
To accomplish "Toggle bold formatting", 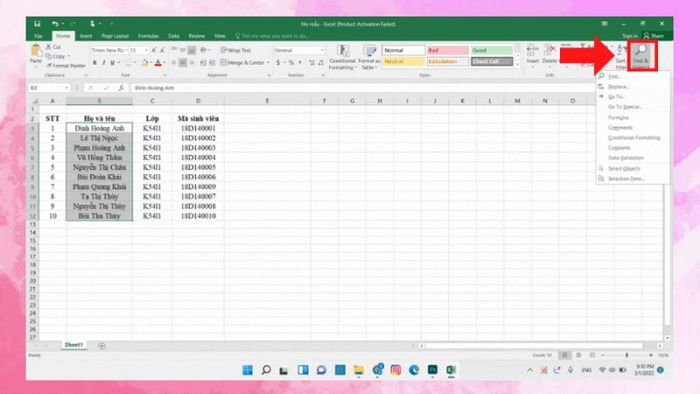I will (x=95, y=63).
